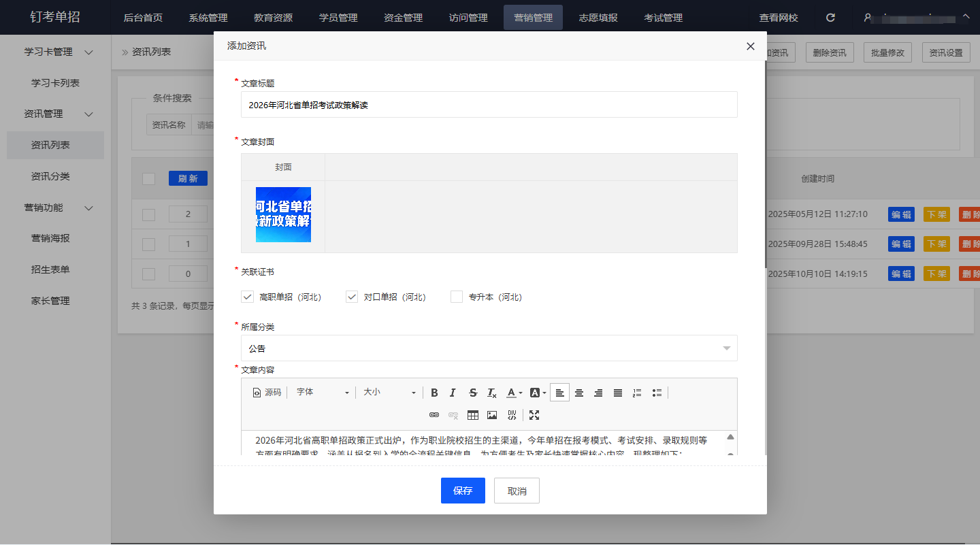
Task: Open the 字体 font dropdown
Action: [x=323, y=393]
